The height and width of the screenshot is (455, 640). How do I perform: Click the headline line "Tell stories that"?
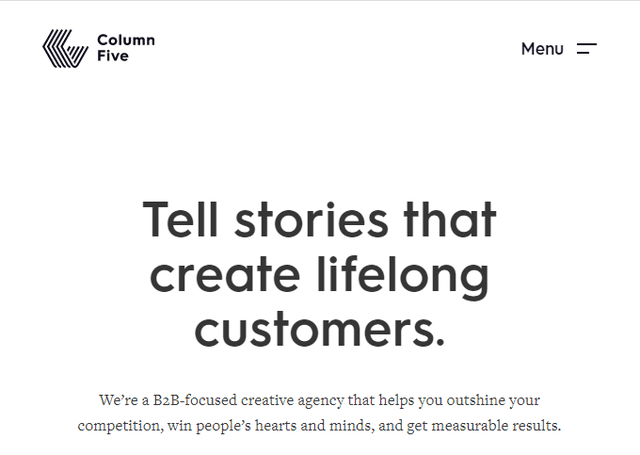coord(320,219)
